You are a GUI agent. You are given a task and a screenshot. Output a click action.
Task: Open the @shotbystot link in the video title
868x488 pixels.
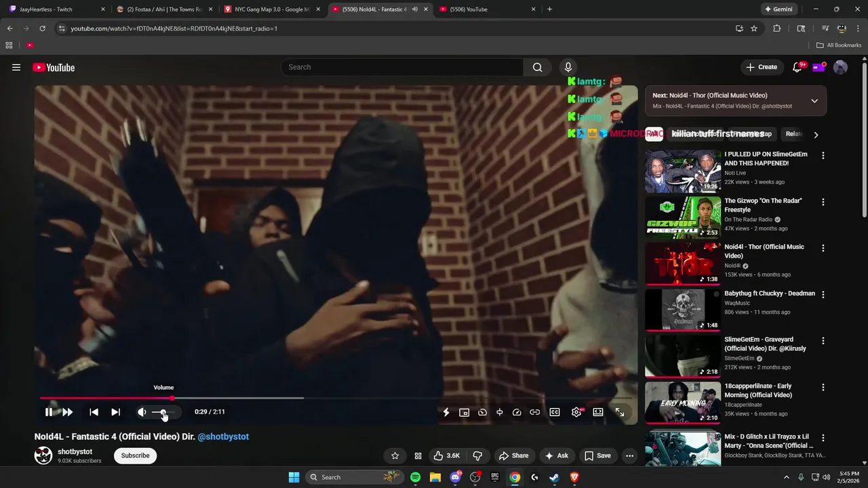[x=223, y=436]
